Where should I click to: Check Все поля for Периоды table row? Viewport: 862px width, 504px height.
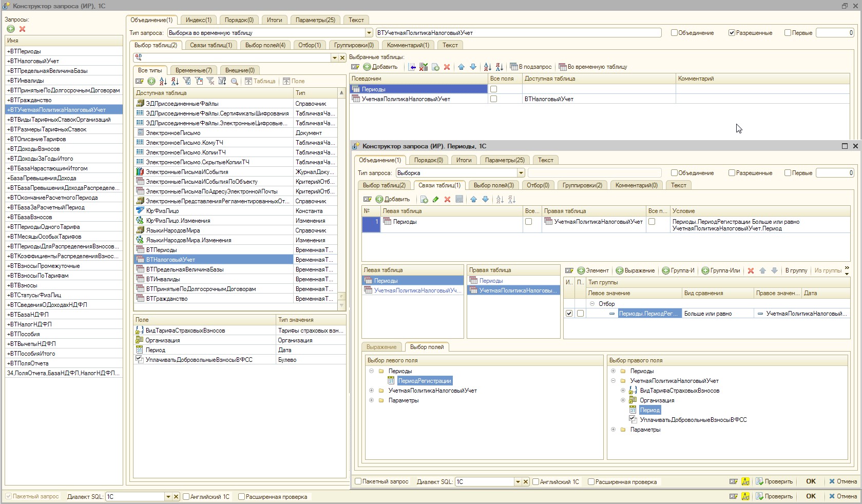[493, 89]
